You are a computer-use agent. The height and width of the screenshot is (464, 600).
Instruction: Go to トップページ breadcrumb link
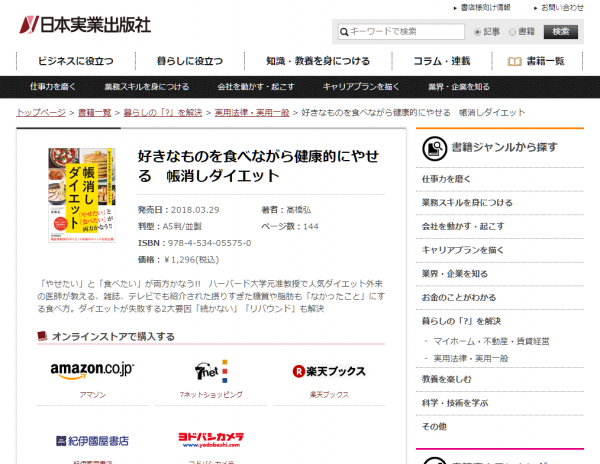tap(41, 112)
